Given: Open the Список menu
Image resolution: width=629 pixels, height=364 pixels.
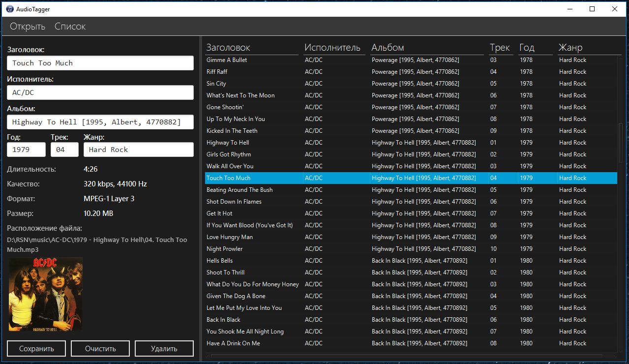Looking at the screenshot, I should tap(70, 27).
